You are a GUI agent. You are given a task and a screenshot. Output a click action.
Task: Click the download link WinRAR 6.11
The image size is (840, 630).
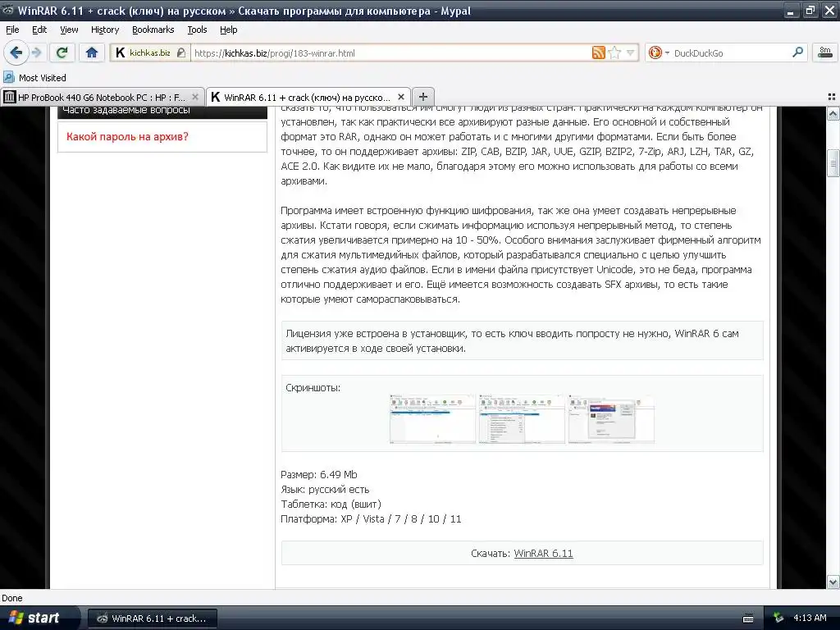(x=543, y=554)
